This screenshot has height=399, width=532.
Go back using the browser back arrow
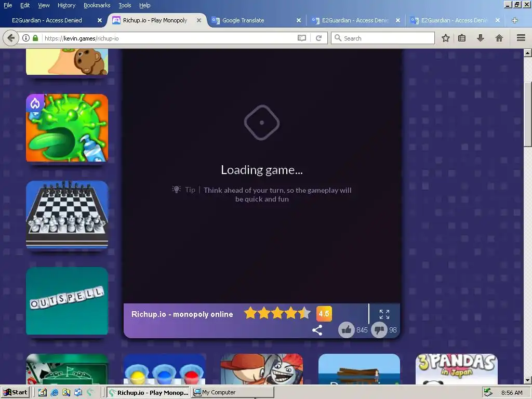[11, 38]
